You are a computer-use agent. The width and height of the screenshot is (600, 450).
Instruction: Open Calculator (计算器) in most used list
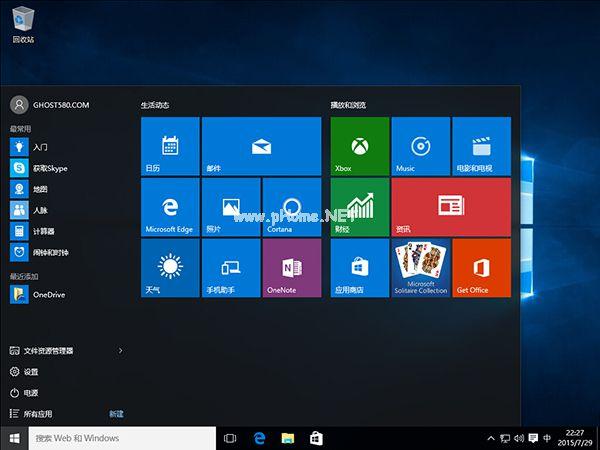[x=67, y=231]
